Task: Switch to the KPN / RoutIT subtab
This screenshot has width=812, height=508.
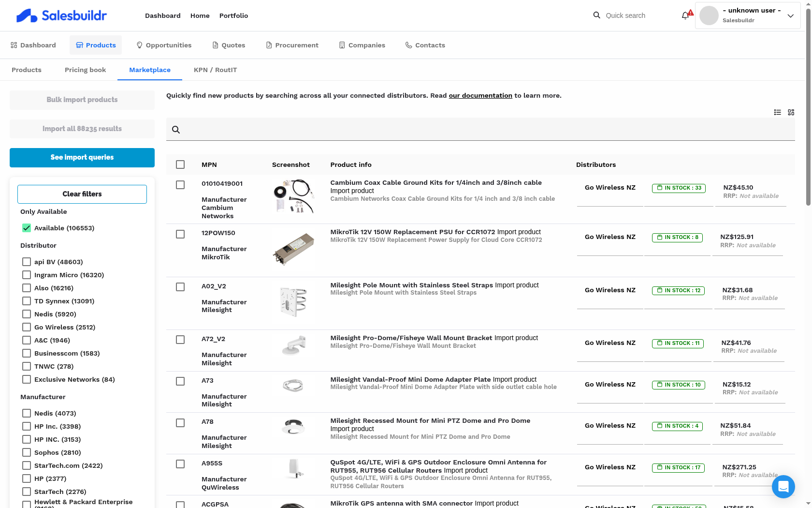Action: [x=216, y=70]
